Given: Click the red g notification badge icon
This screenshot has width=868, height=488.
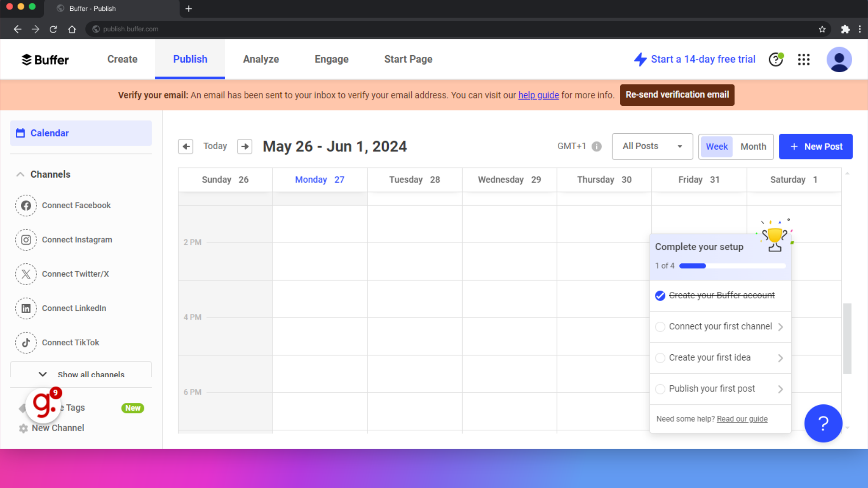Looking at the screenshot, I should 44,404.
